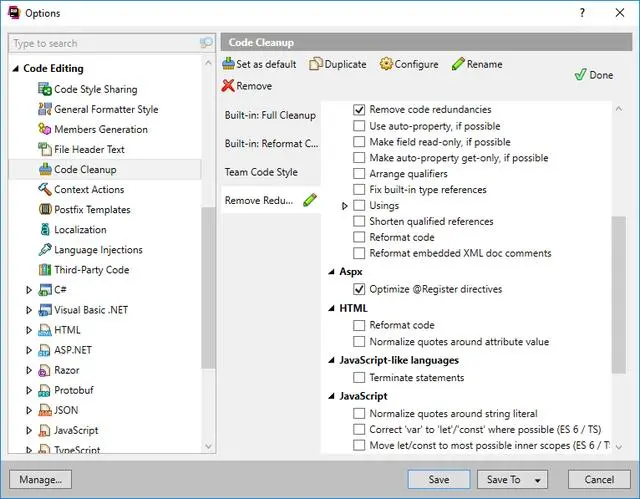
Task: Tick the Usings checkbox
Action: coord(359,205)
